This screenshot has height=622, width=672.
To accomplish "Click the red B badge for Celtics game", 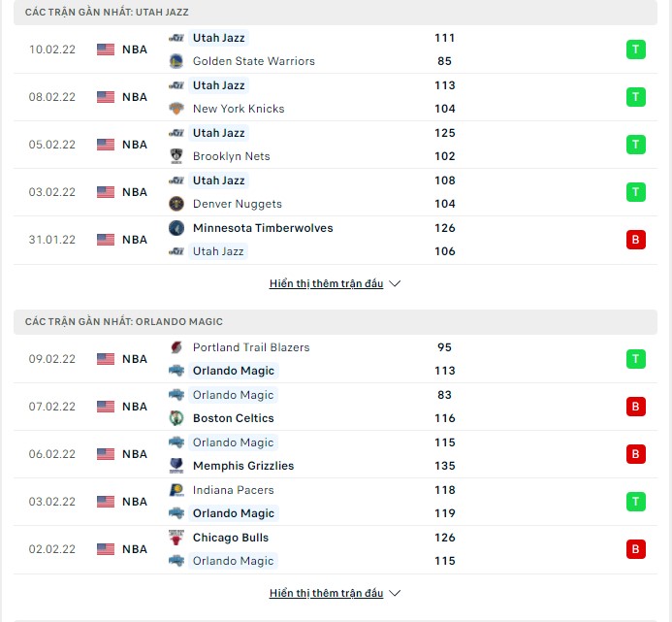I will point(636,407).
